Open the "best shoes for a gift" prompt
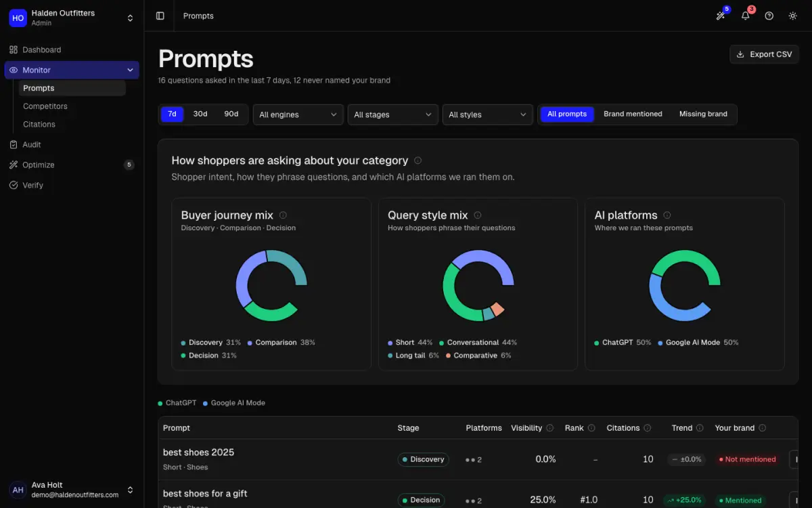Image resolution: width=812 pixels, height=508 pixels. pyautogui.click(x=205, y=493)
